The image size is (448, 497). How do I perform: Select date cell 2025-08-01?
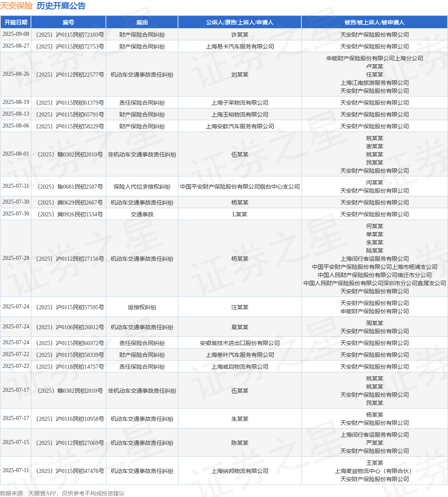pyautogui.click(x=16, y=154)
